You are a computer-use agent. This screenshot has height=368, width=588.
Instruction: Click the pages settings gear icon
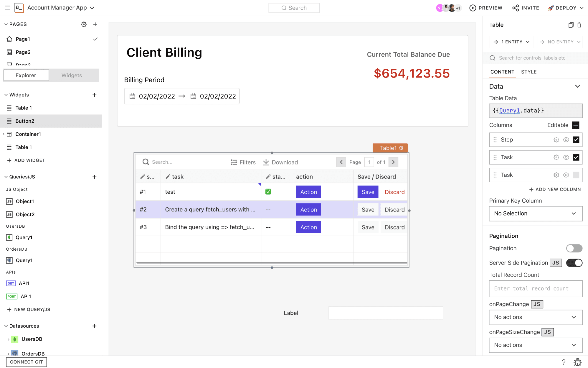[x=84, y=24]
